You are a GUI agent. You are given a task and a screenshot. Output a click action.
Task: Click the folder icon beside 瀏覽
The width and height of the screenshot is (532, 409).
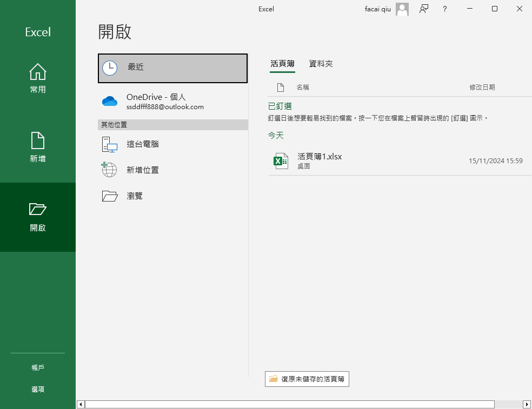click(x=110, y=196)
